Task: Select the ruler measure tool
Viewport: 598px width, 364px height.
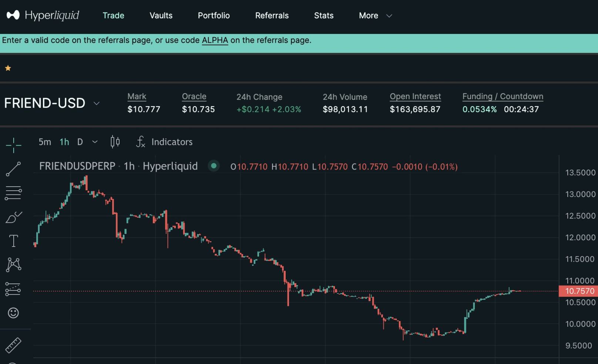Action: click(14, 346)
